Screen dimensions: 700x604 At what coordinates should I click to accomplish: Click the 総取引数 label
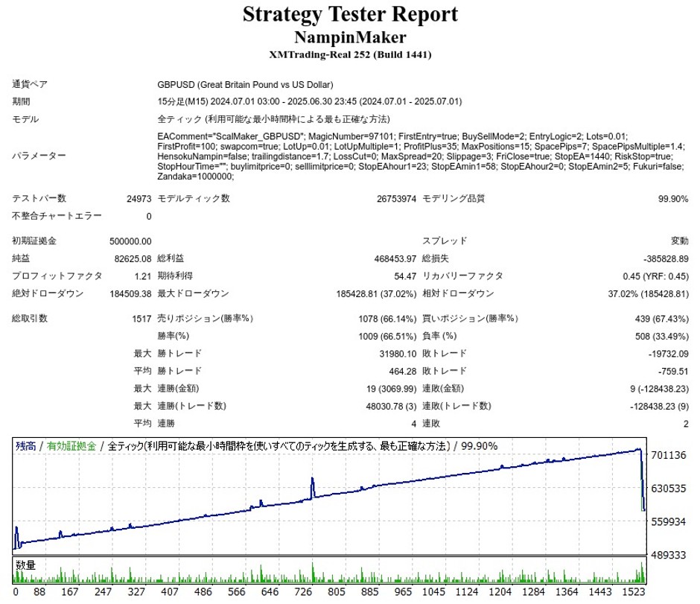click(30, 318)
